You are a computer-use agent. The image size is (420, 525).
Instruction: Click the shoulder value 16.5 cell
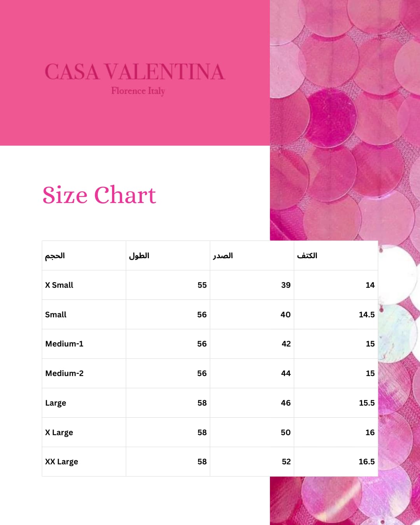[x=366, y=462]
